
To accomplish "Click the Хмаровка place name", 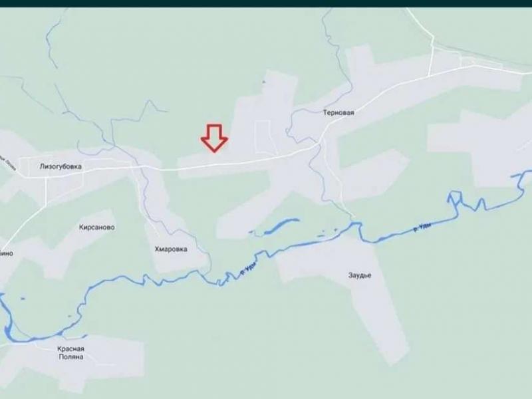I will (171, 249).
